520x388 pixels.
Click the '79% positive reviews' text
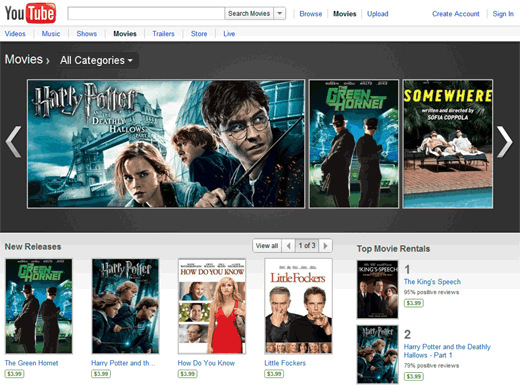[x=431, y=366]
